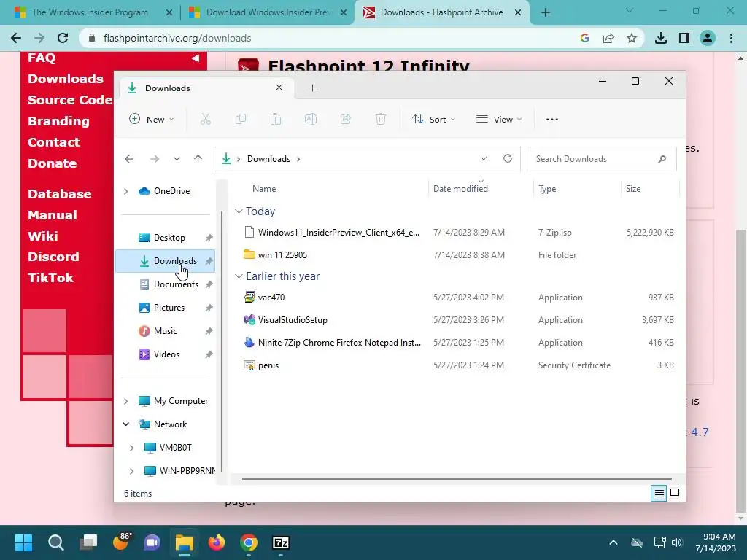The image size is (747, 560).
Task: Open the New item dropdown
Action: (x=152, y=119)
